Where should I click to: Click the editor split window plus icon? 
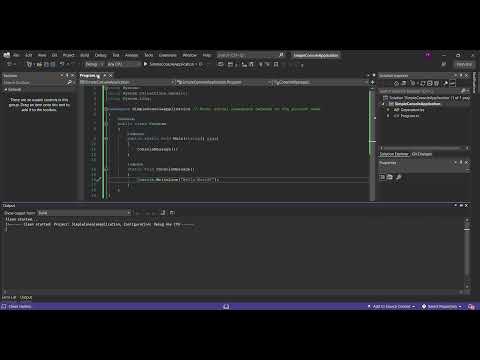pos(372,82)
